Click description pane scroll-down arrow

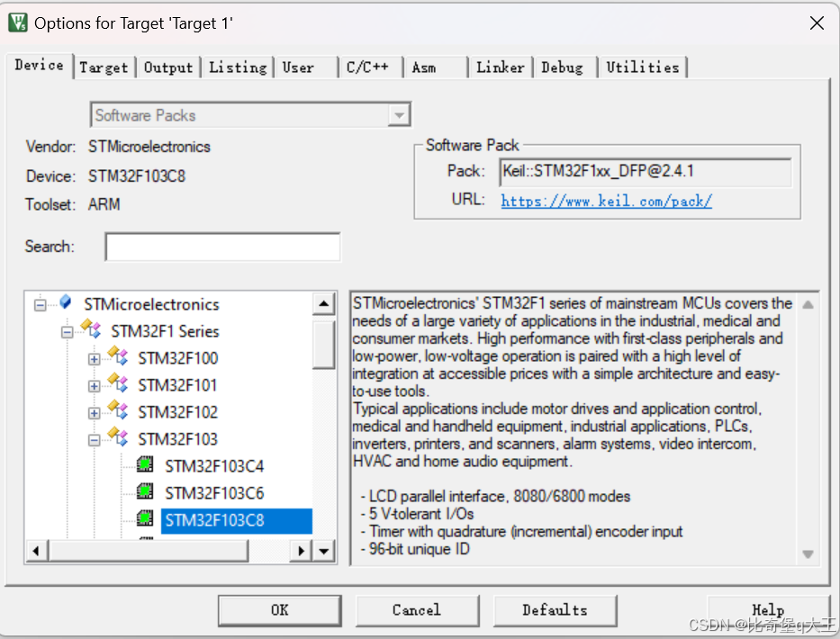808,553
